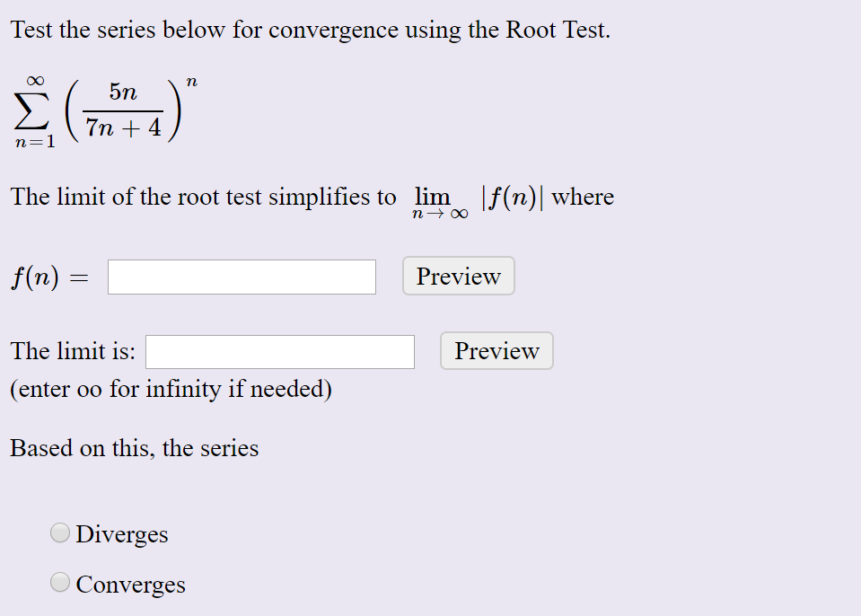Click the f(n) = label
This screenshot has height=616, width=861.
(x=48, y=276)
